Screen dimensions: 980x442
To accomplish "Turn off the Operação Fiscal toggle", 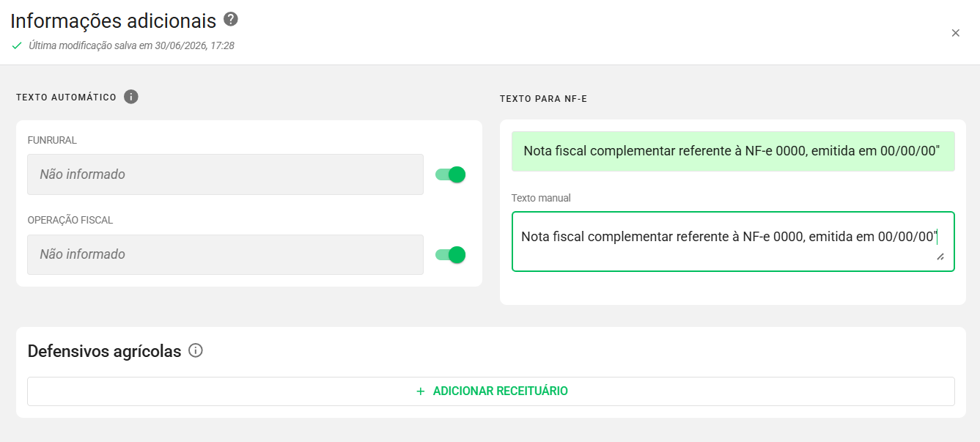I will [450, 254].
